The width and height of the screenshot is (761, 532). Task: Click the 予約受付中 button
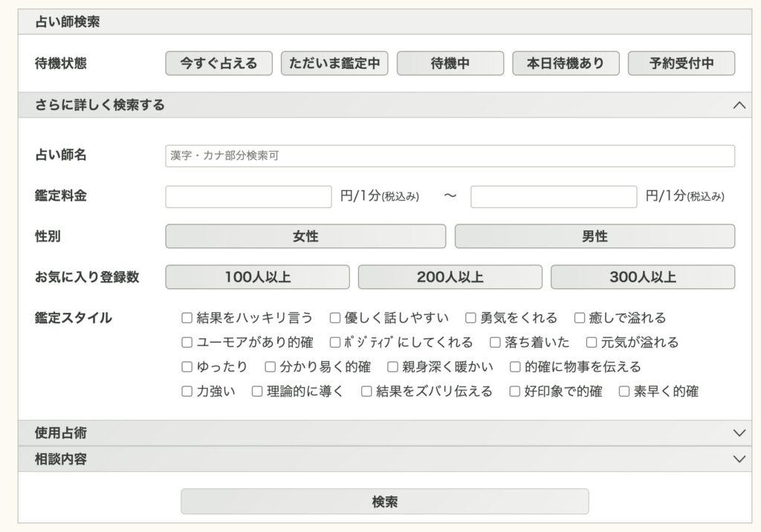click(x=681, y=63)
